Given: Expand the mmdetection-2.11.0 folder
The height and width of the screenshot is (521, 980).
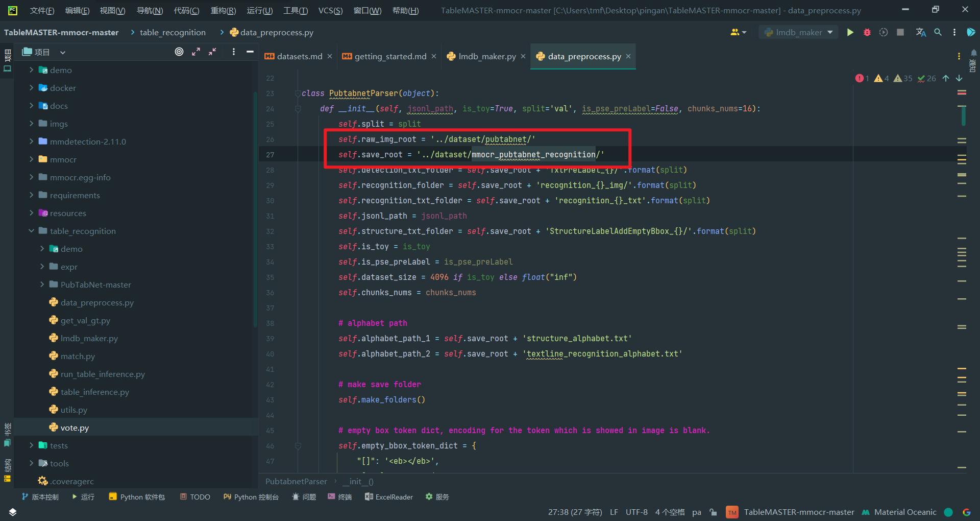Looking at the screenshot, I should [31, 141].
